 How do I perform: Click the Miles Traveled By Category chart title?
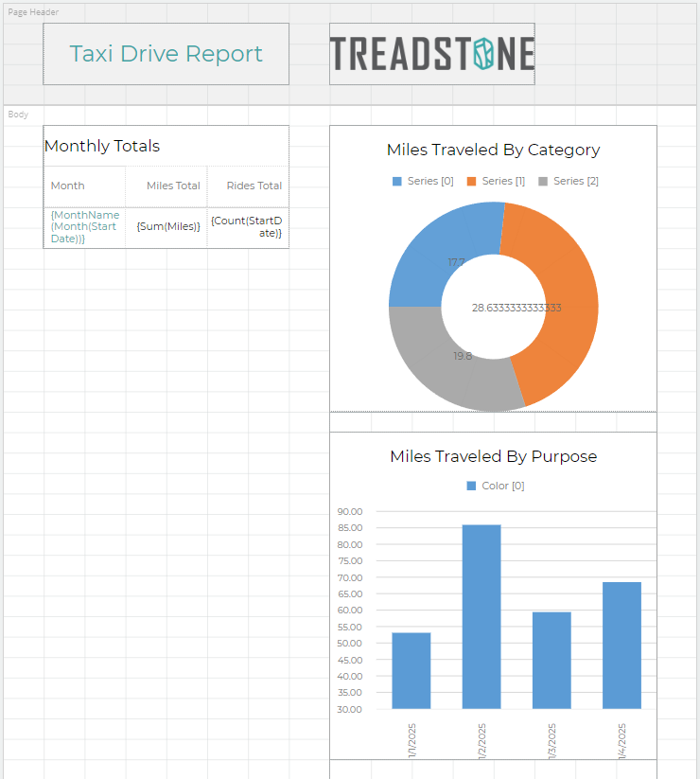click(493, 150)
